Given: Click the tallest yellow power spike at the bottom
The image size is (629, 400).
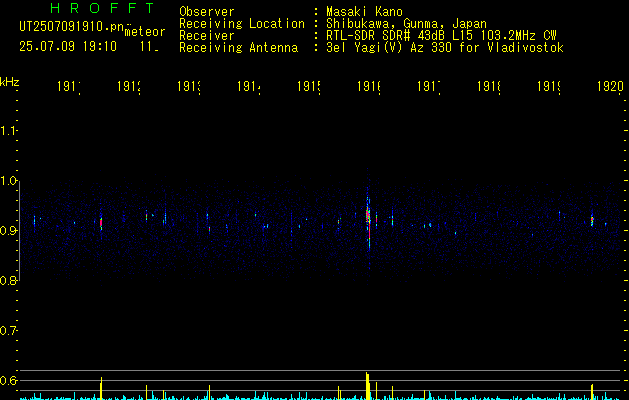Looking at the screenshot, I should 367,386.
